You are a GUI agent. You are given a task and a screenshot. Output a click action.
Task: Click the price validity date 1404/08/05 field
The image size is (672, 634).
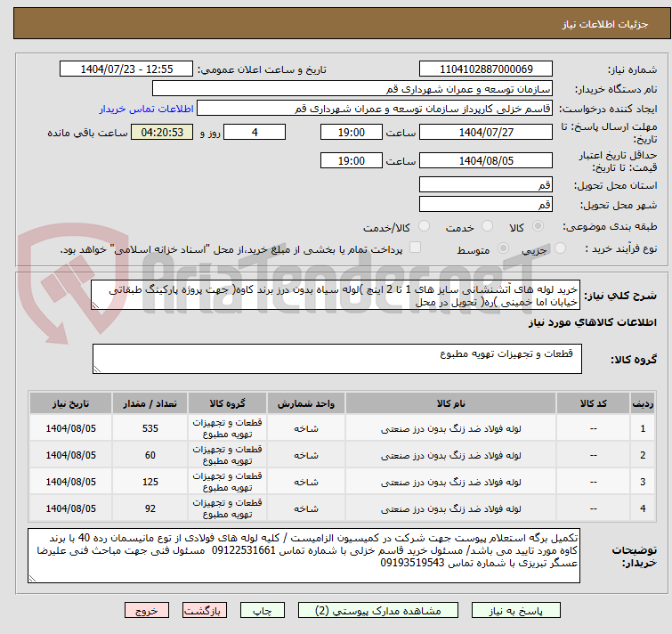point(486,161)
